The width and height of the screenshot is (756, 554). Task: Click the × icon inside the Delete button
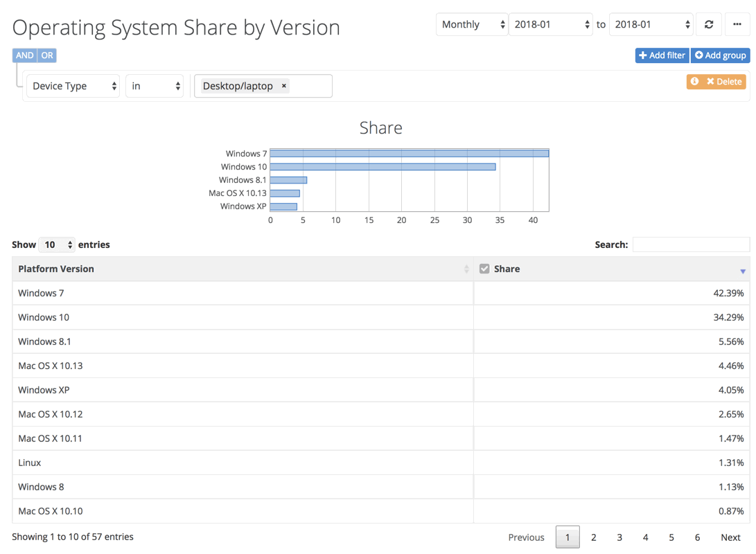tap(710, 81)
